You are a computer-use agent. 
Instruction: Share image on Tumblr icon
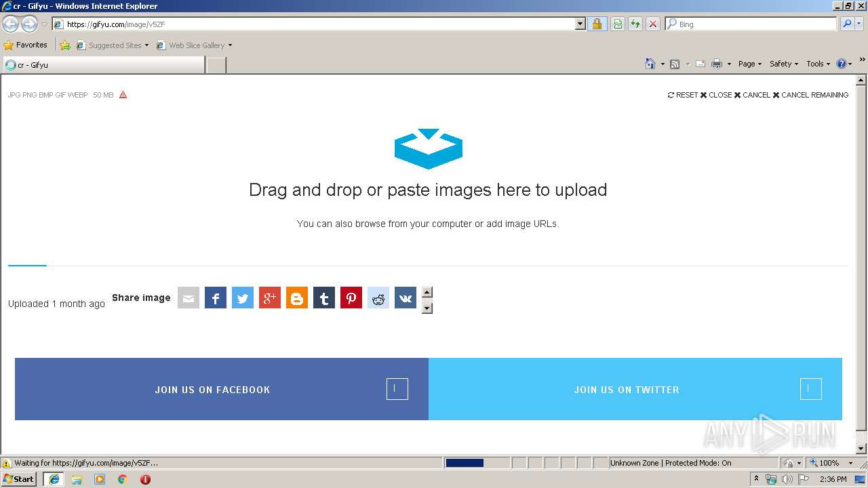[324, 298]
